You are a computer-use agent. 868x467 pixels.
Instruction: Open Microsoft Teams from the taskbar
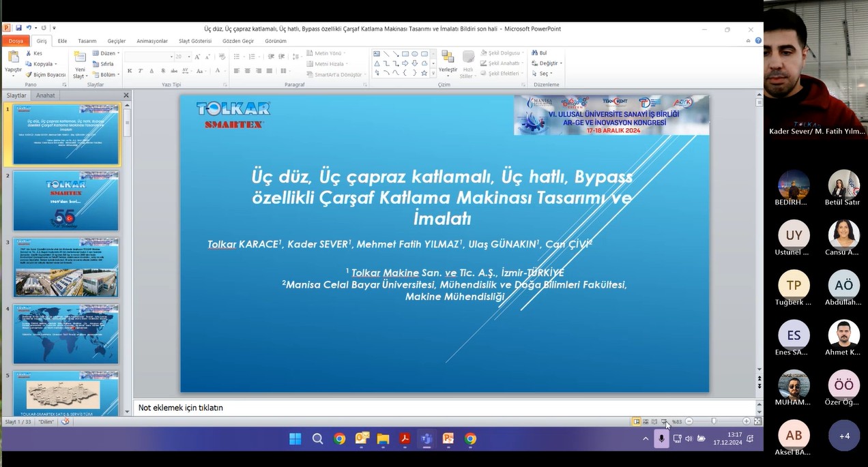426,439
